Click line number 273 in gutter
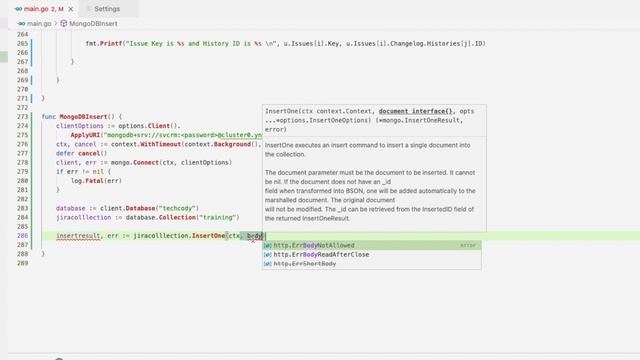 (22, 117)
